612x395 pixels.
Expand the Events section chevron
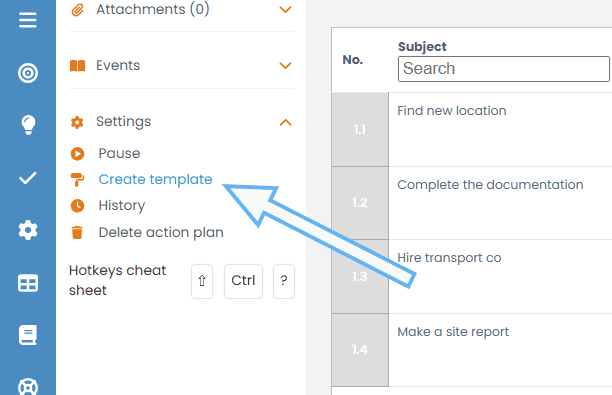[285, 65]
